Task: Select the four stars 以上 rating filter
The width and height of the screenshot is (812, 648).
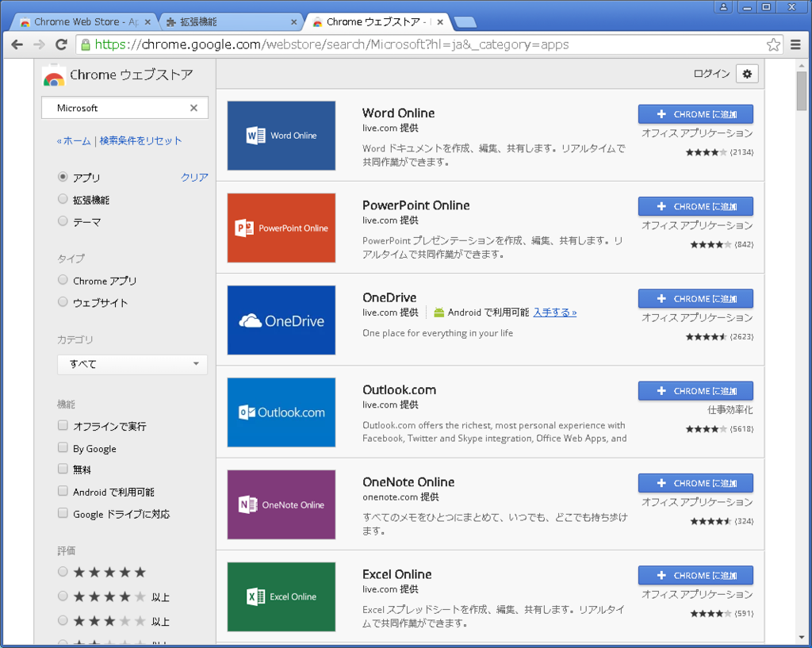Action: [63, 596]
